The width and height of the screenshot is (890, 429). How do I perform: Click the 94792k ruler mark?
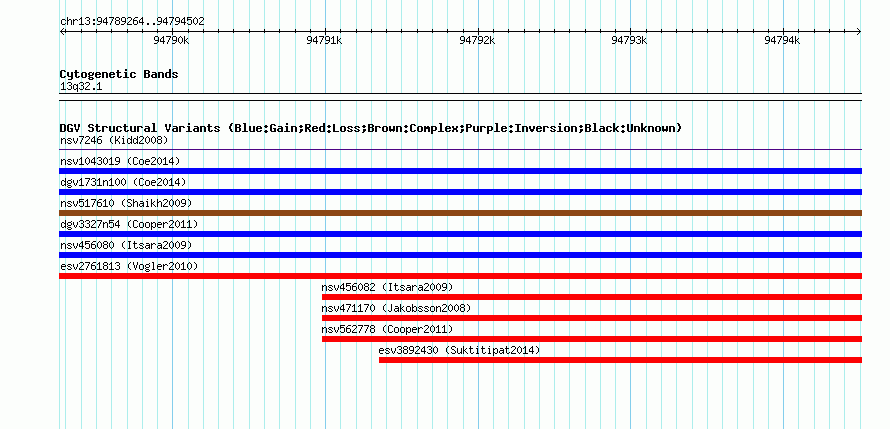point(477,40)
